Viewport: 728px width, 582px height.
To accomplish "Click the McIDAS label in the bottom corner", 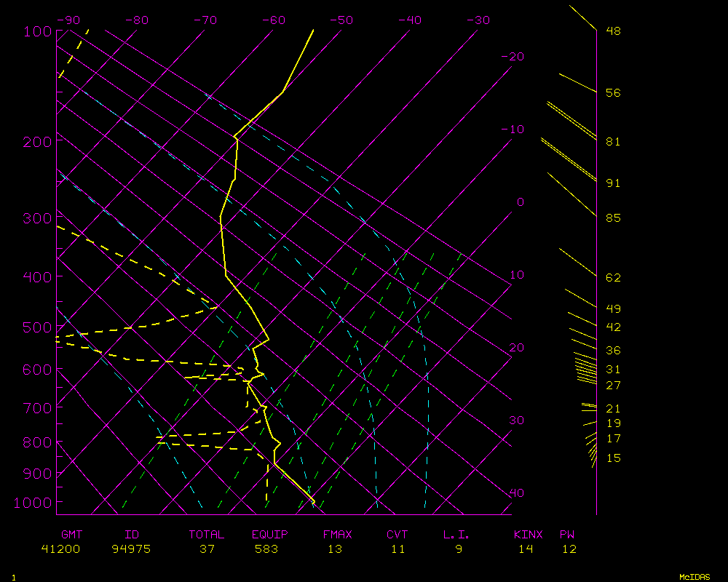I will click(x=695, y=577).
